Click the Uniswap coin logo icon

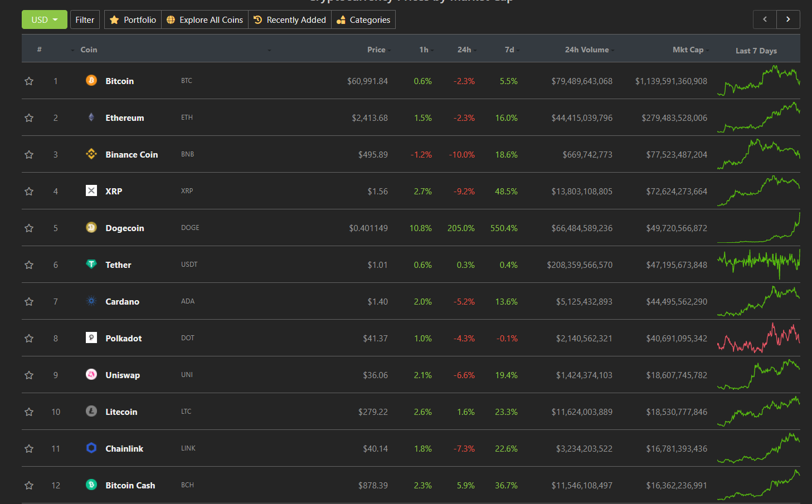tap(91, 375)
